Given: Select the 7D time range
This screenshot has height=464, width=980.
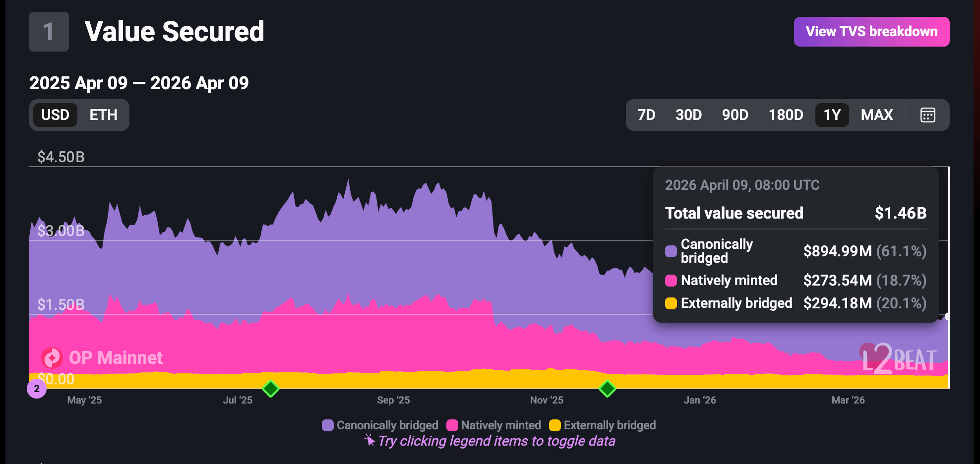Looking at the screenshot, I should pos(646,115).
